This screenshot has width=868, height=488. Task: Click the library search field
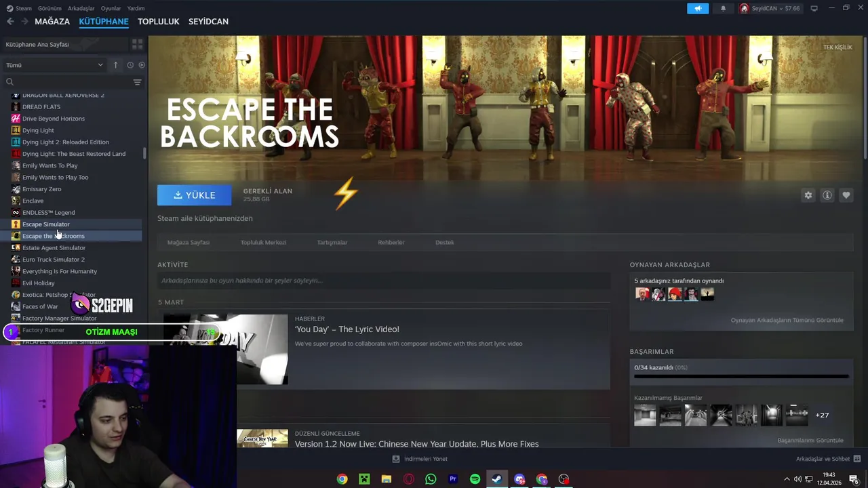pos(68,82)
